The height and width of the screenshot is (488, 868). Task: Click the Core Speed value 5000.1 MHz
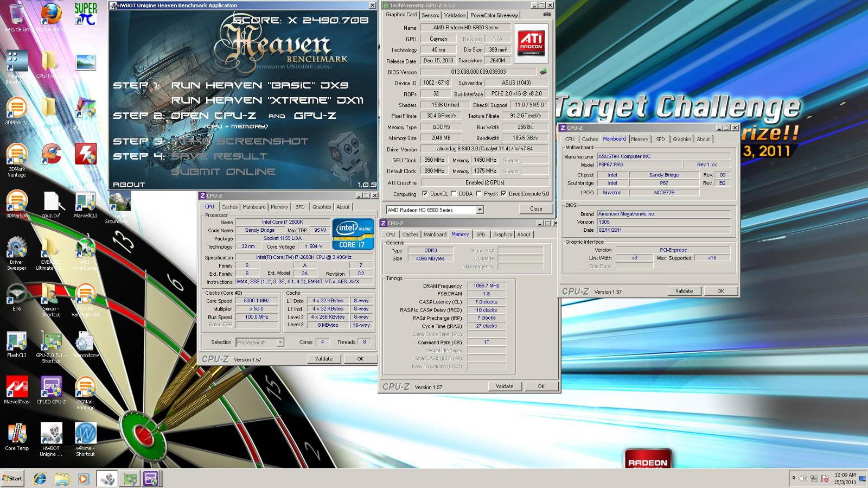tap(257, 301)
